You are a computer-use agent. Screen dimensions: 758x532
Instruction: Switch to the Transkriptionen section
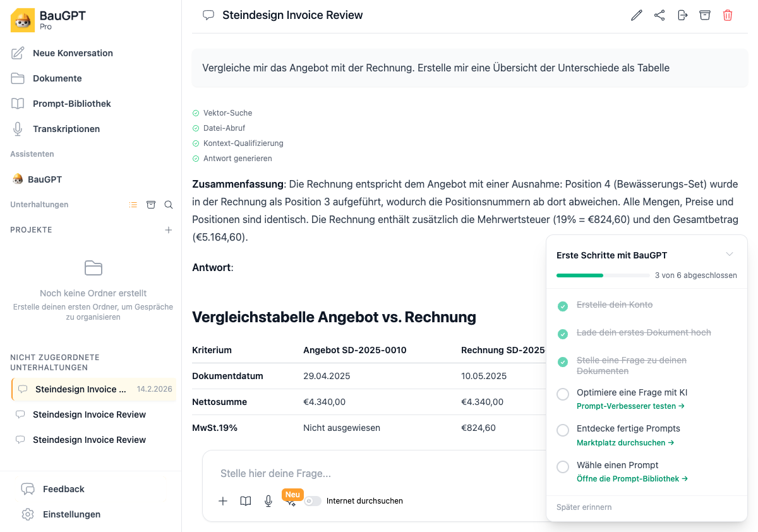(x=66, y=128)
